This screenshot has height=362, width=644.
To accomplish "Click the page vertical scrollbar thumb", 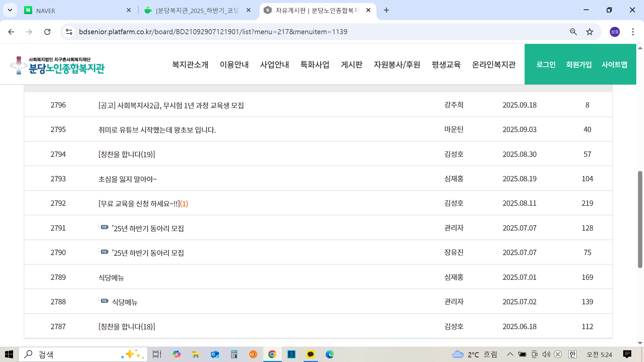I will click(640, 220).
